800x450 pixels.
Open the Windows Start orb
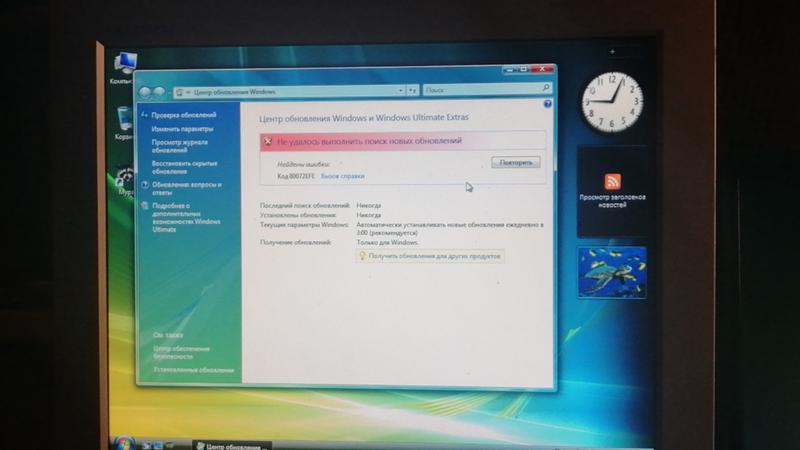point(122,443)
